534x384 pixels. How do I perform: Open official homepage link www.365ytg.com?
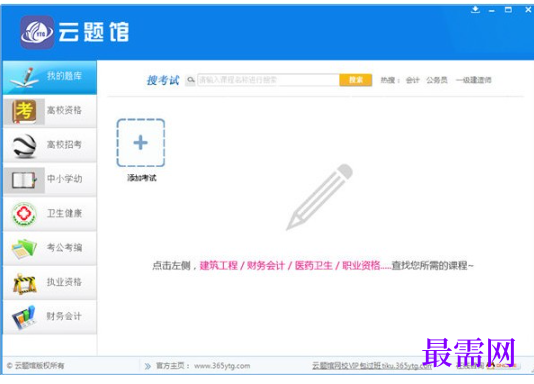(222, 366)
